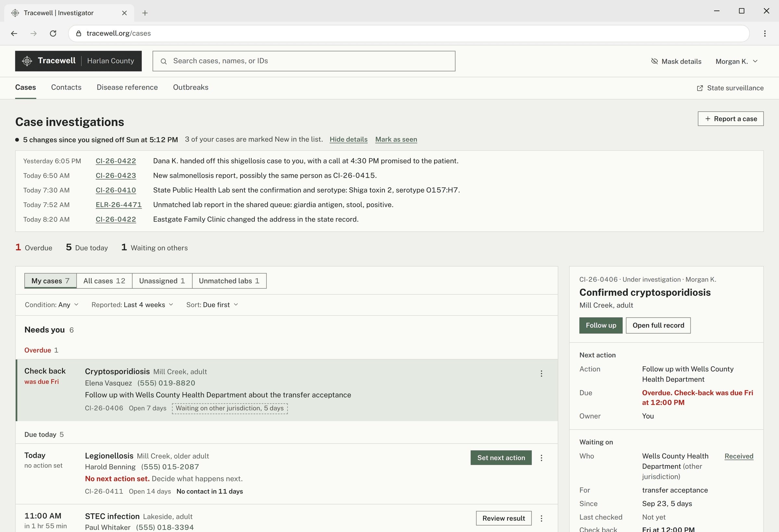Click the browser forward arrow
Screen dimensions: 779x532
[33, 33]
